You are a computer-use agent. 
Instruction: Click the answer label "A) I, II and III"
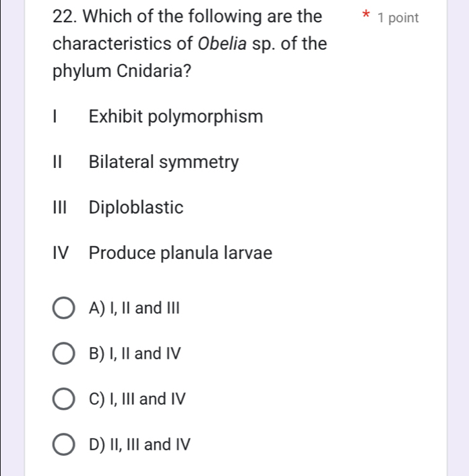pyautogui.click(x=135, y=308)
